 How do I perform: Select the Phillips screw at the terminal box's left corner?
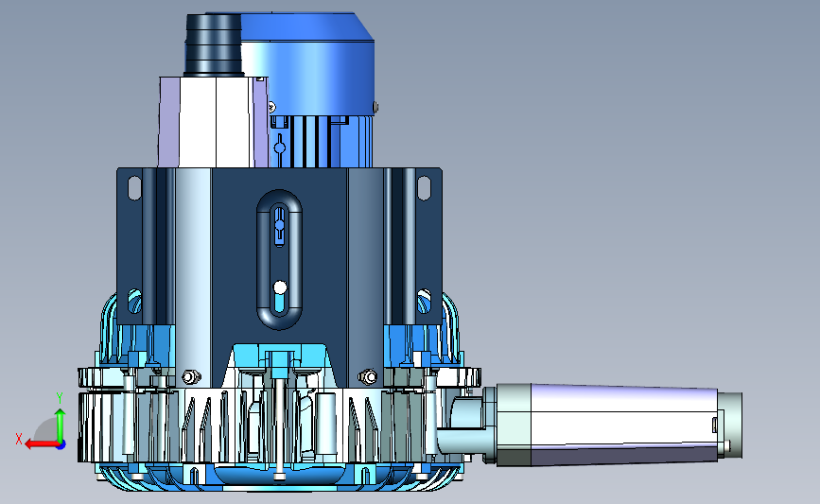271,107
